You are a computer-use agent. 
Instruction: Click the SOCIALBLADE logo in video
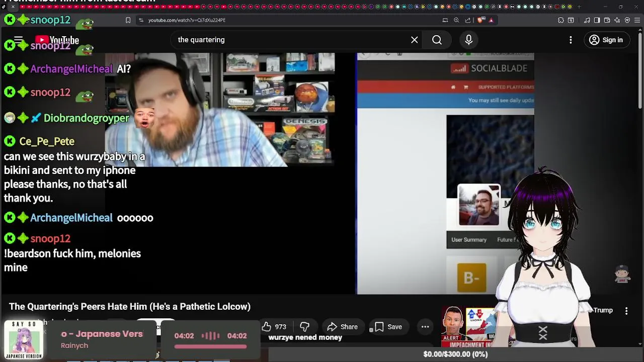click(489, 68)
